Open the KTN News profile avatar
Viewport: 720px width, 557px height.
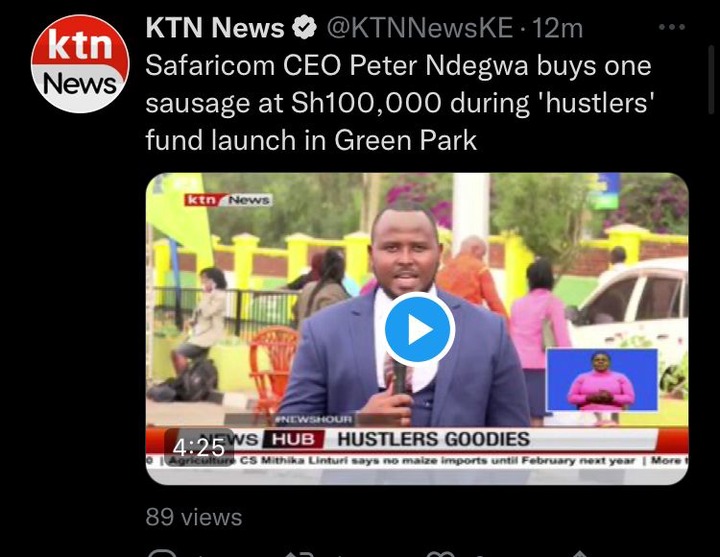click(x=80, y=63)
